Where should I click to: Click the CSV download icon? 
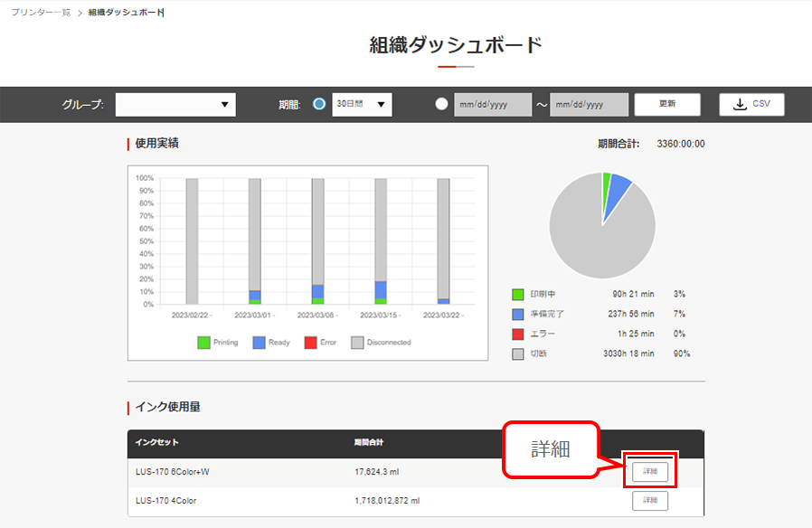coord(739,104)
